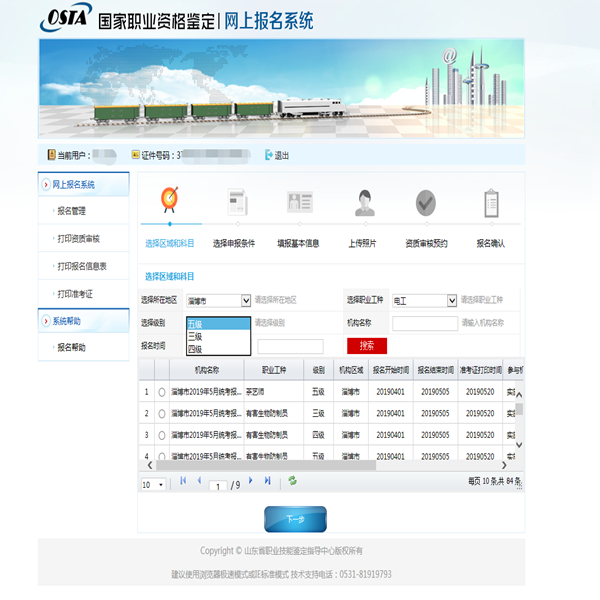This screenshot has width=600, height=600.
Task: Select radio button for row 2 三级
Action: coord(162,414)
